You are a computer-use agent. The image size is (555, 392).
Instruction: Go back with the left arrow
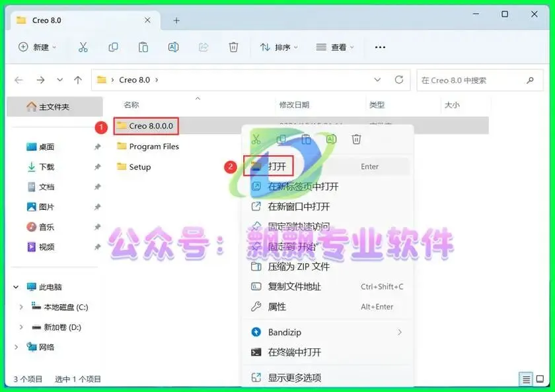click(x=18, y=81)
